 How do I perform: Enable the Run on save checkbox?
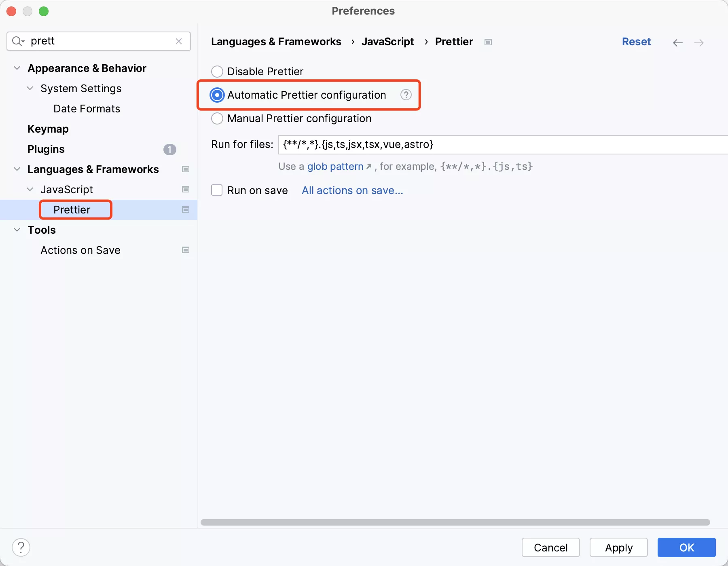click(217, 190)
